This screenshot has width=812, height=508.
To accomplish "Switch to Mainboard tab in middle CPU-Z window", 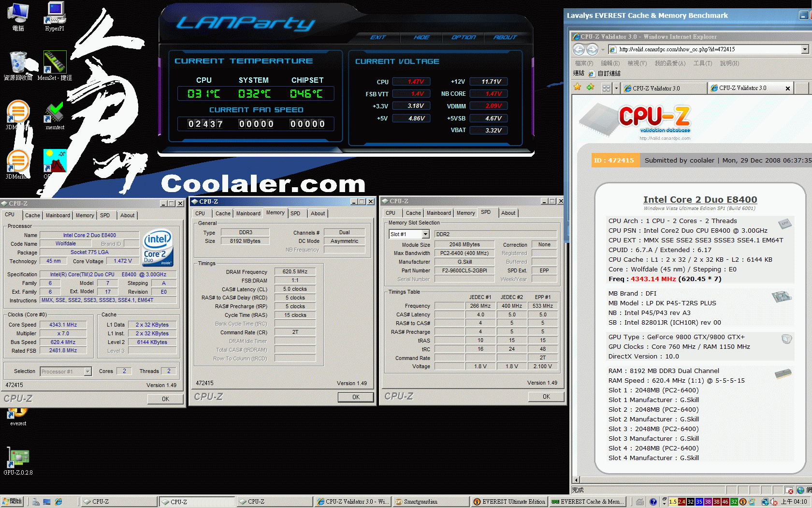I will point(248,213).
